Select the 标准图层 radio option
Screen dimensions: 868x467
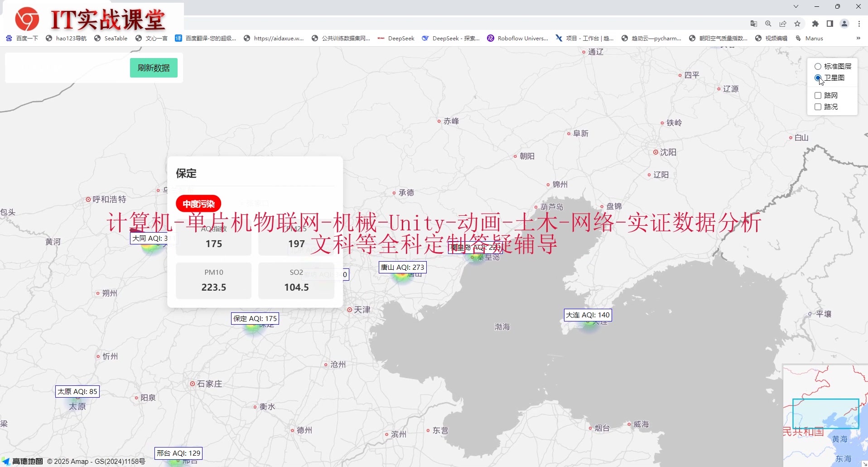click(x=818, y=66)
